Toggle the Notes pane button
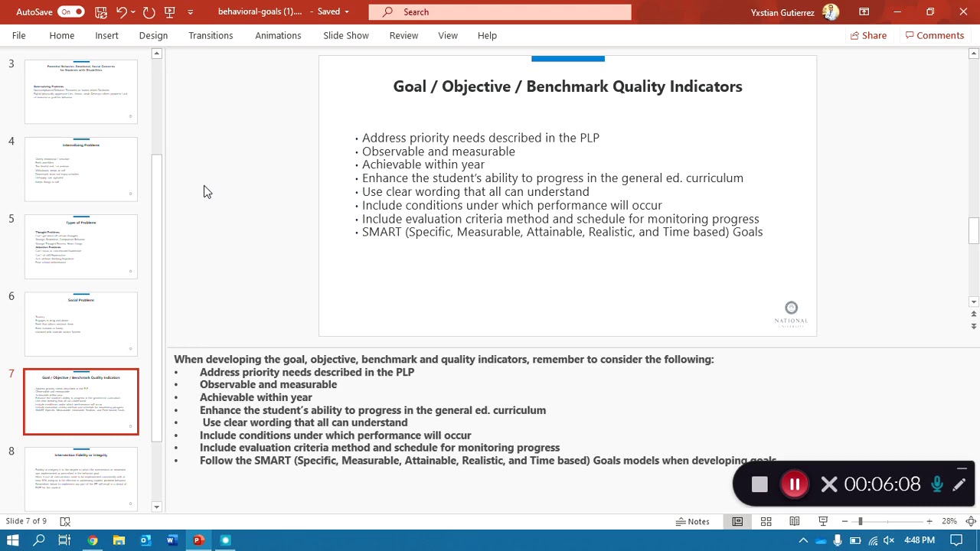 click(x=693, y=521)
